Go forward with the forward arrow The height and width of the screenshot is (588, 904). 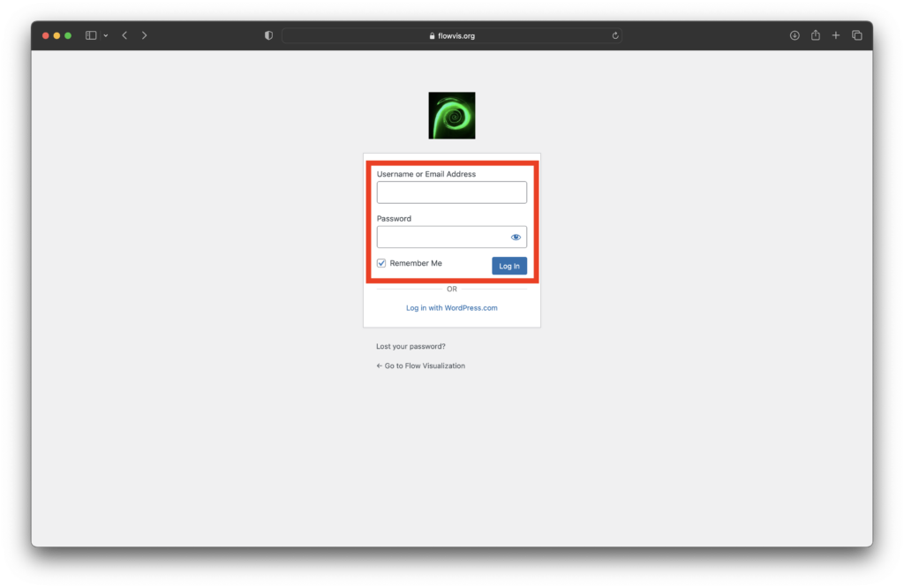click(x=145, y=35)
